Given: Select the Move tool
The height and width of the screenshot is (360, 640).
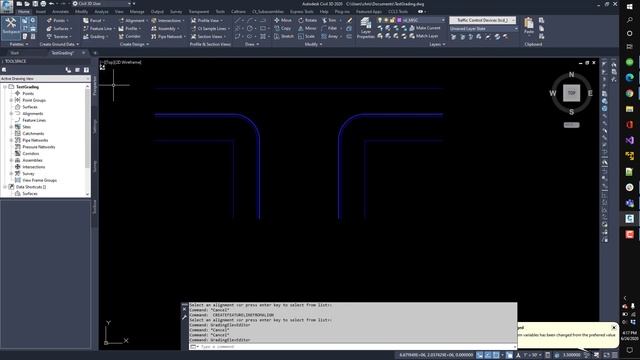Looking at the screenshot, I should coord(282,20).
